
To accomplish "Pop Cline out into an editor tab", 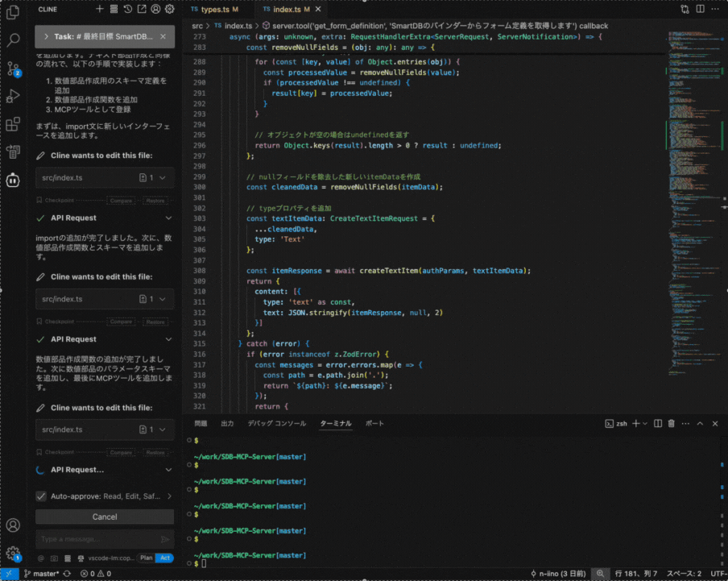I will (x=142, y=9).
